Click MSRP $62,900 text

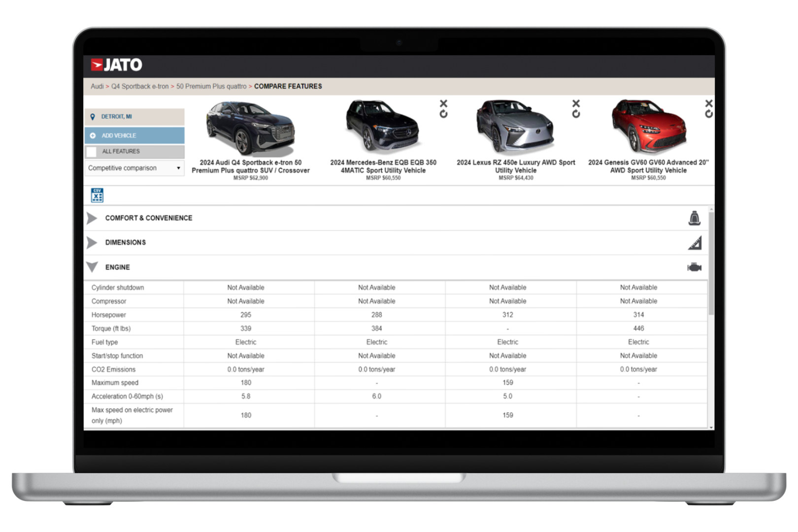pos(251,178)
